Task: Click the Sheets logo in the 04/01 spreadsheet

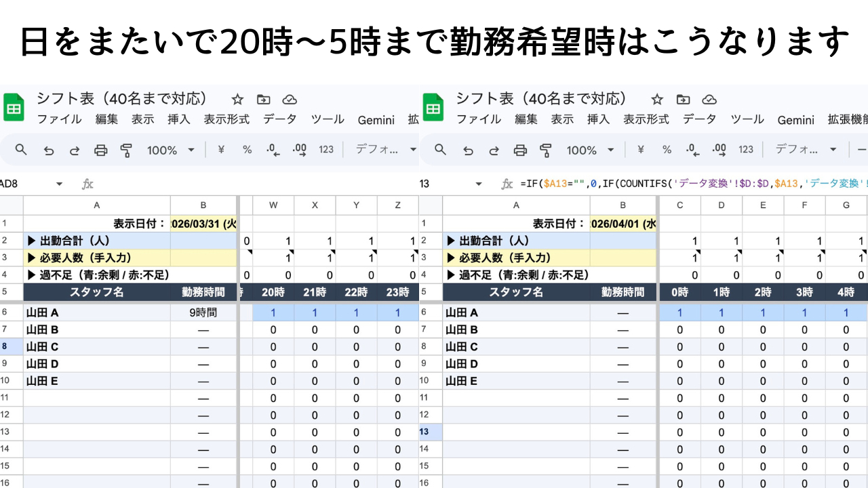Action: [x=433, y=108]
